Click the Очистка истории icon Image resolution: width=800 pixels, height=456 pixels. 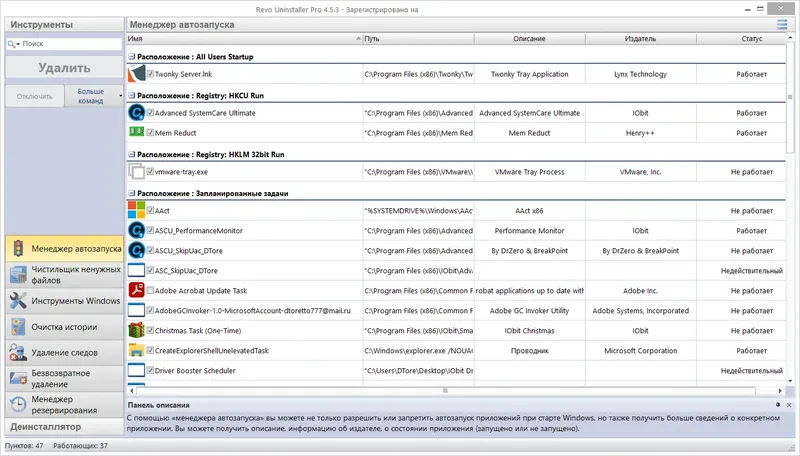[18, 327]
